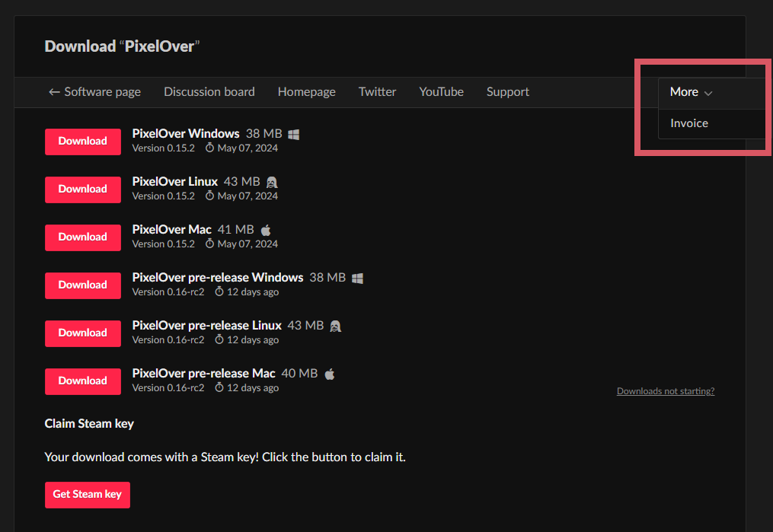Image resolution: width=773 pixels, height=532 pixels.
Task: Click penguin icon next to pre-release Linux
Action: [x=336, y=326]
